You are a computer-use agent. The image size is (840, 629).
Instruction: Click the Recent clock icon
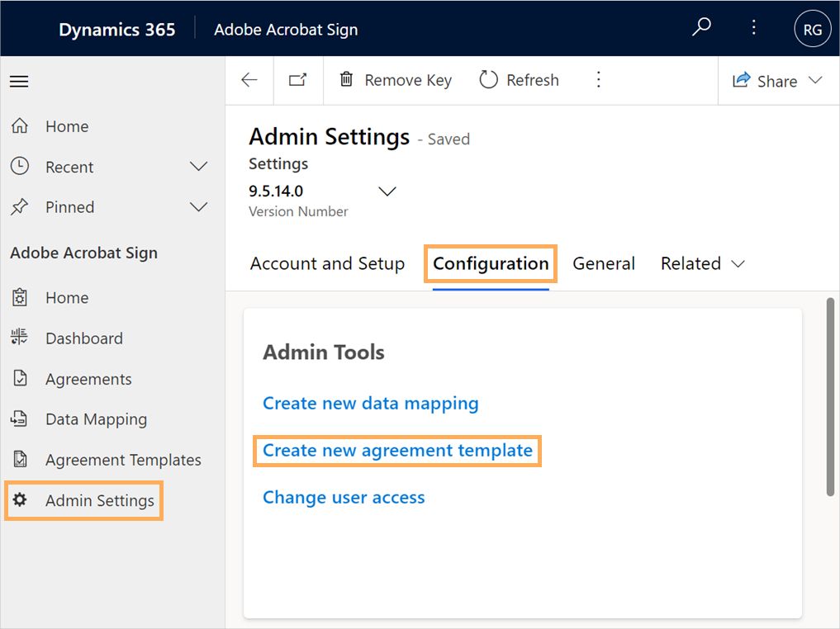pos(20,167)
